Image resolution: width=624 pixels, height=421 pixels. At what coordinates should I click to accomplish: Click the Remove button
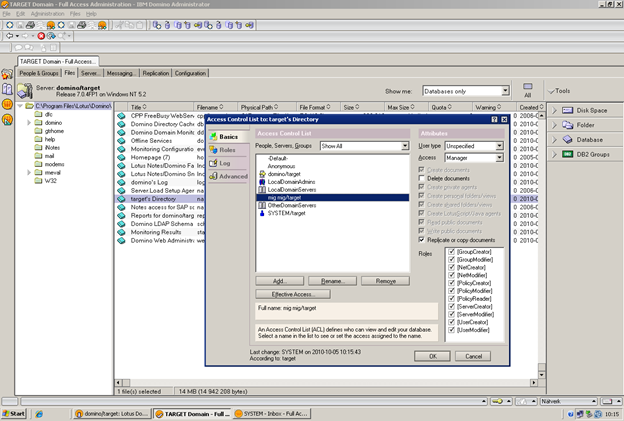(x=385, y=281)
